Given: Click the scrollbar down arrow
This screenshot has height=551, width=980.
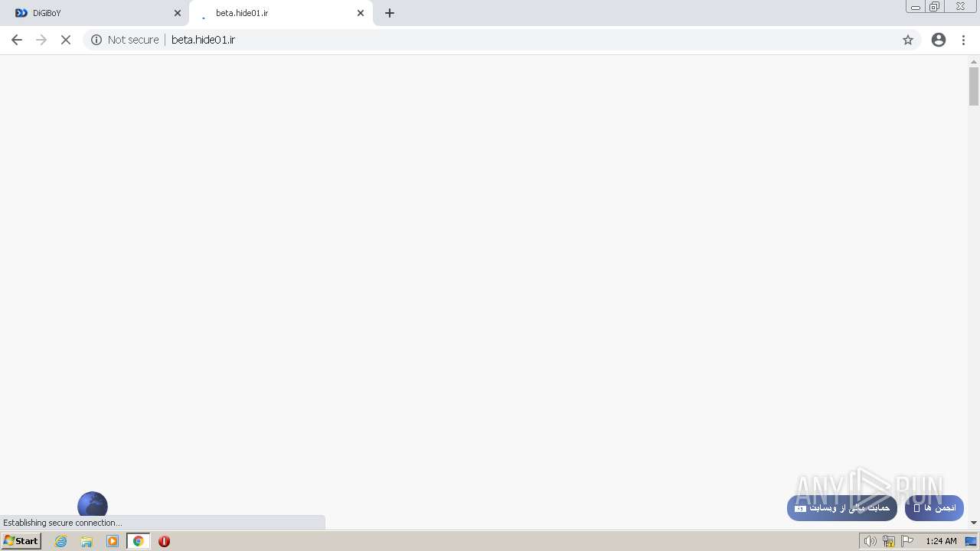Looking at the screenshot, I should [x=974, y=523].
